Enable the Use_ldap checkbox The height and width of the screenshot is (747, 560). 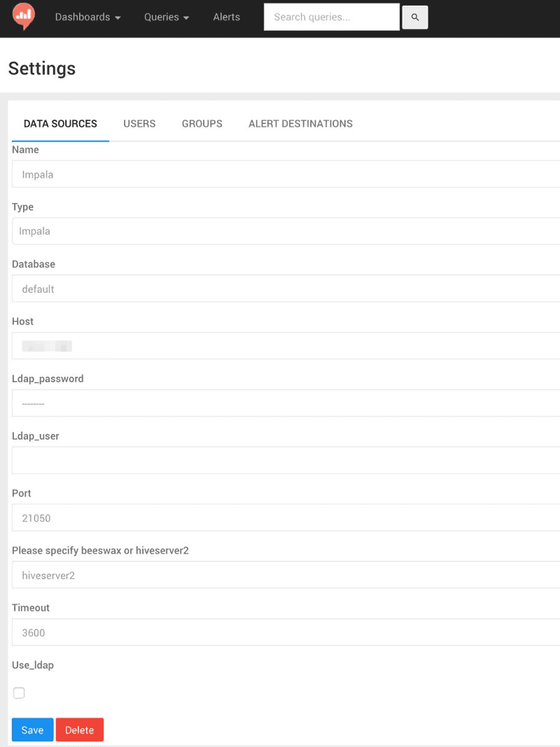pos(19,693)
